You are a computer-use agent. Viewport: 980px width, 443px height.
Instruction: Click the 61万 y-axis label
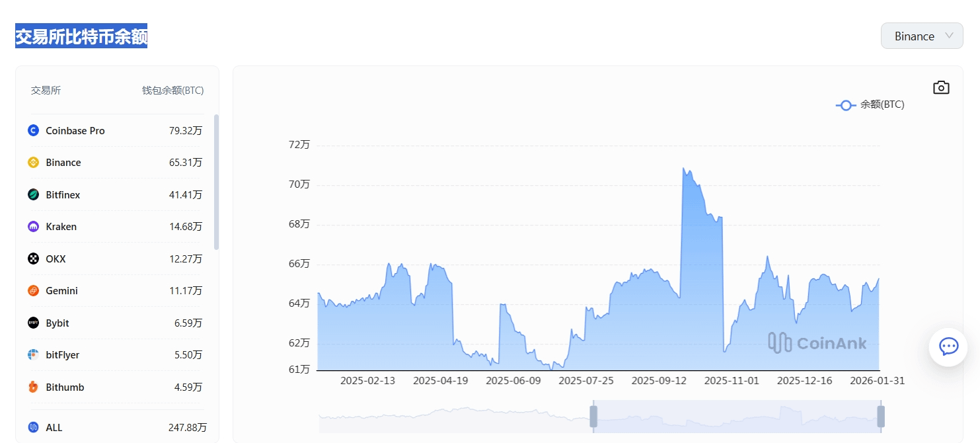click(x=299, y=369)
